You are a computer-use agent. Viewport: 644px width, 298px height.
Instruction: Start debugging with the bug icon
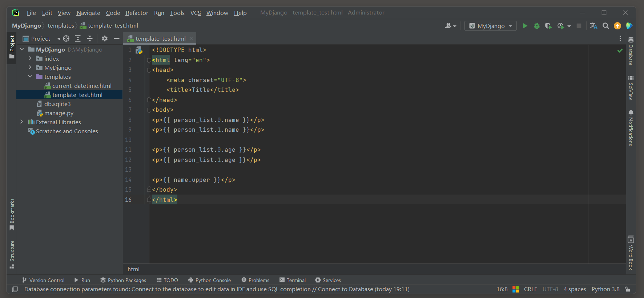pyautogui.click(x=536, y=26)
